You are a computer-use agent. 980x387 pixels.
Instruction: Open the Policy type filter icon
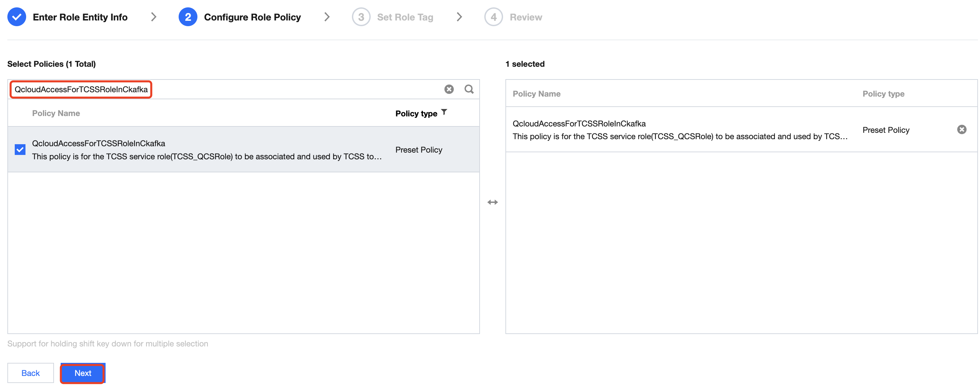click(x=444, y=112)
